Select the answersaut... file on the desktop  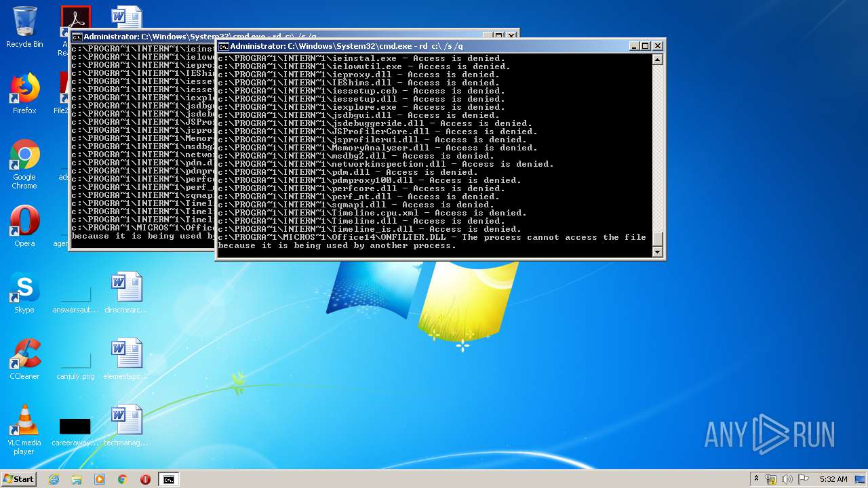[x=75, y=301]
